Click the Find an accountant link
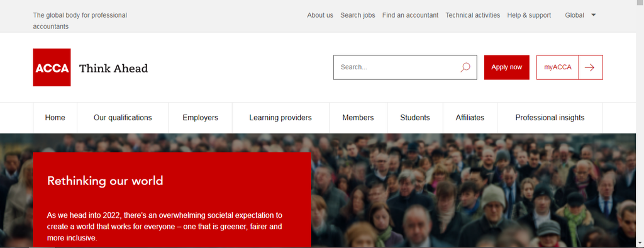 (410, 15)
